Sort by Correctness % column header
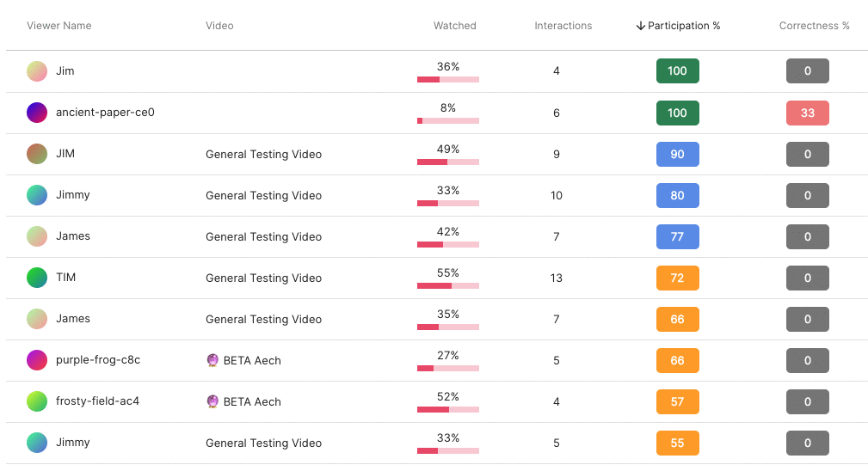The height and width of the screenshot is (471, 868). pyautogui.click(x=814, y=26)
